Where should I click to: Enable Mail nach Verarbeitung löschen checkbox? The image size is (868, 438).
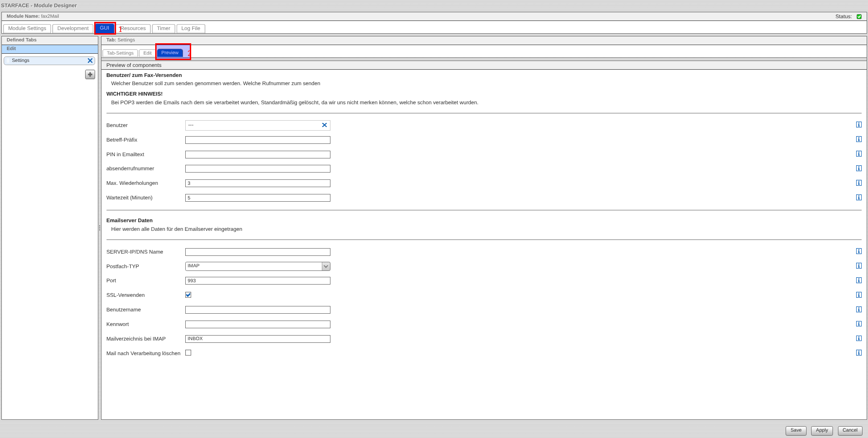(x=188, y=353)
